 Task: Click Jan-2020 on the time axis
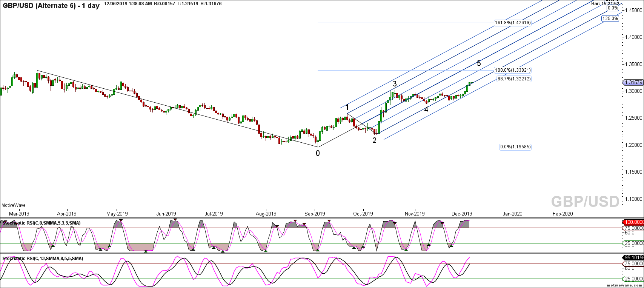coord(512,213)
